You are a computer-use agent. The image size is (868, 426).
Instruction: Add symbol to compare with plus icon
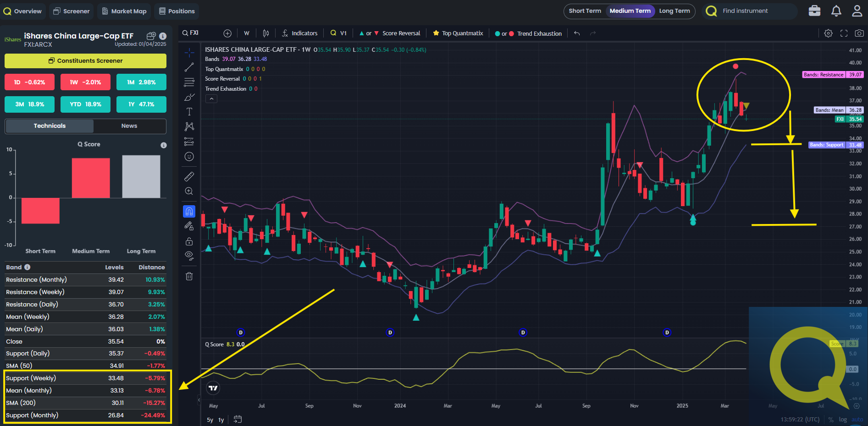tap(227, 33)
